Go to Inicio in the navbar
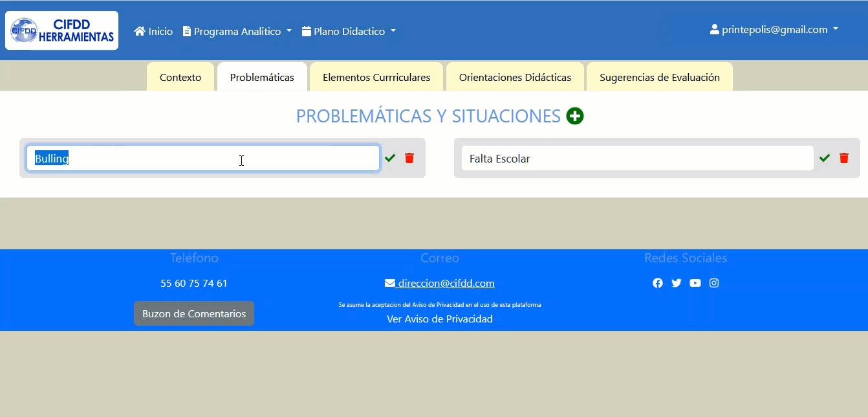868x417 pixels. click(x=153, y=31)
